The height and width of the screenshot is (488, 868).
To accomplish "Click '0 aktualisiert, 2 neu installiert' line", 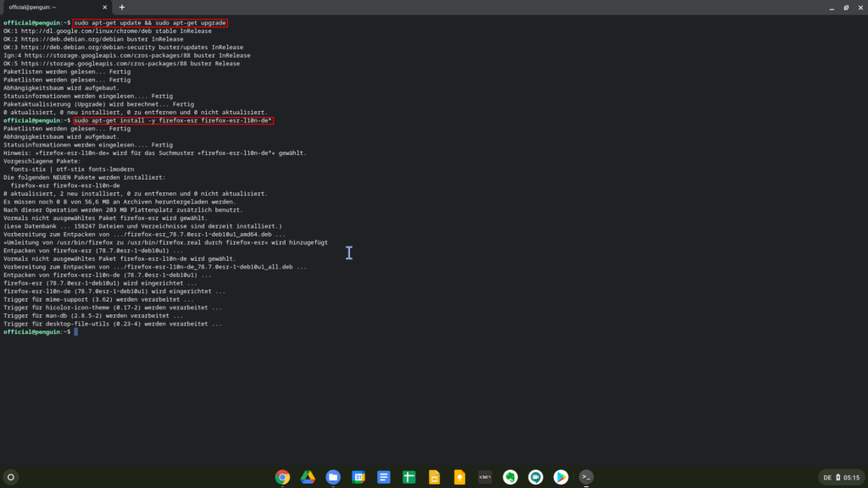I will [136, 194].
